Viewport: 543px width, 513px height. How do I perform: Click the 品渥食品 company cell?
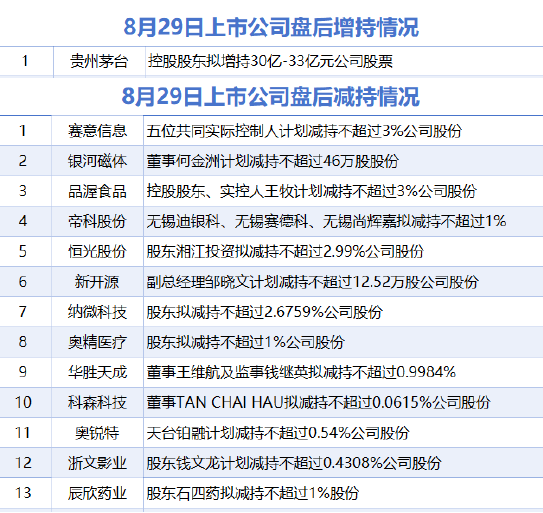pyautogui.click(x=97, y=191)
